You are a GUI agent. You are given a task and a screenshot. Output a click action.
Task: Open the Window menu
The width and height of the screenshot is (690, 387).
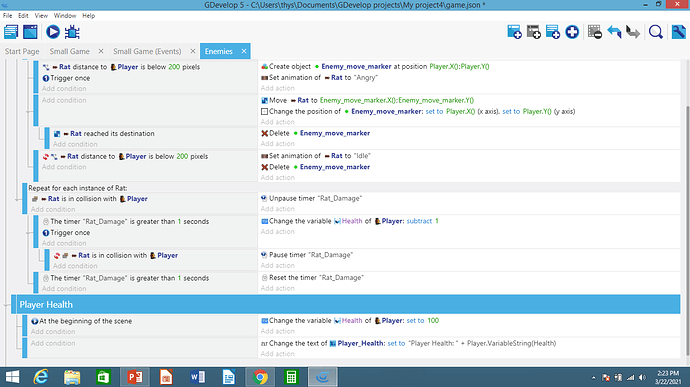(x=65, y=15)
